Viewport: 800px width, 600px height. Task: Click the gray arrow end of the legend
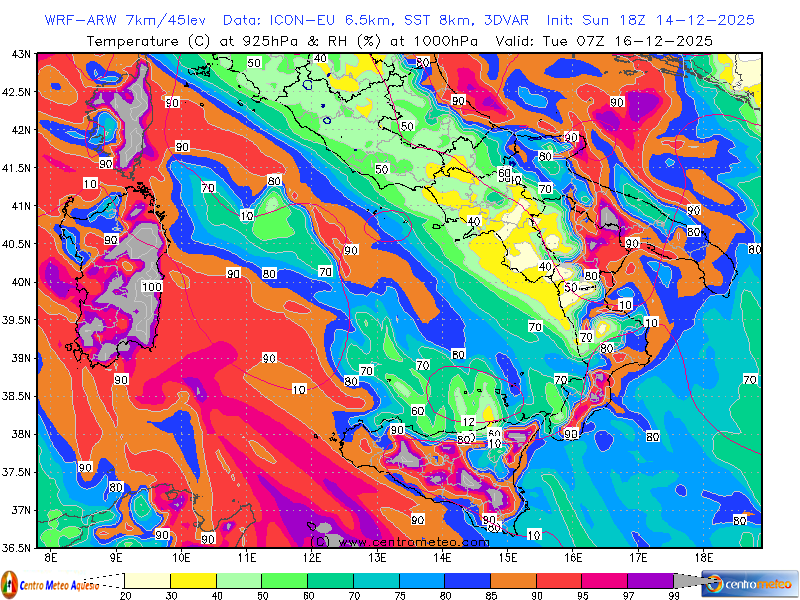pyautogui.click(x=692, y=580)
